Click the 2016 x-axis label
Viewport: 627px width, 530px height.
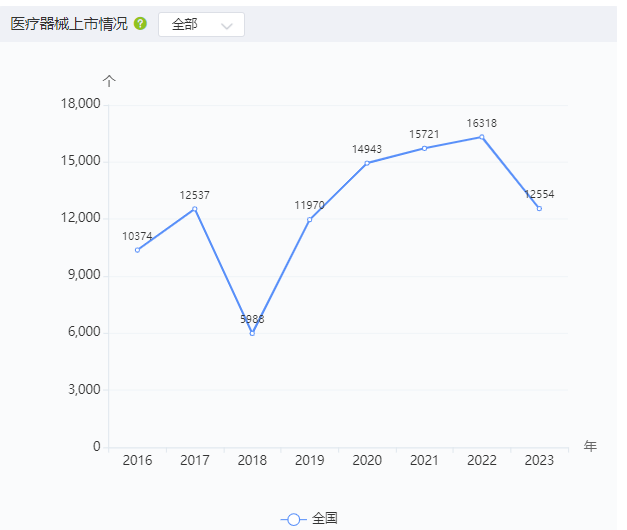[137, 460]
